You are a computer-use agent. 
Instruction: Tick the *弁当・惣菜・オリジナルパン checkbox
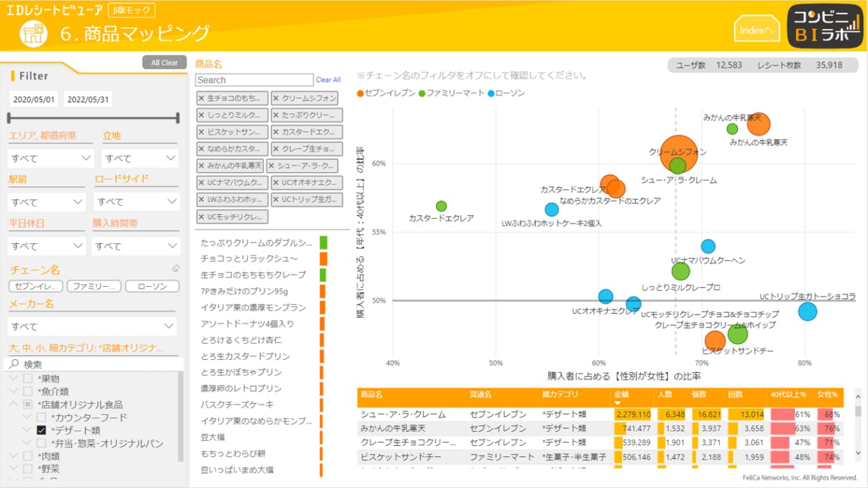pyautogui.click(x=41, y=443)
